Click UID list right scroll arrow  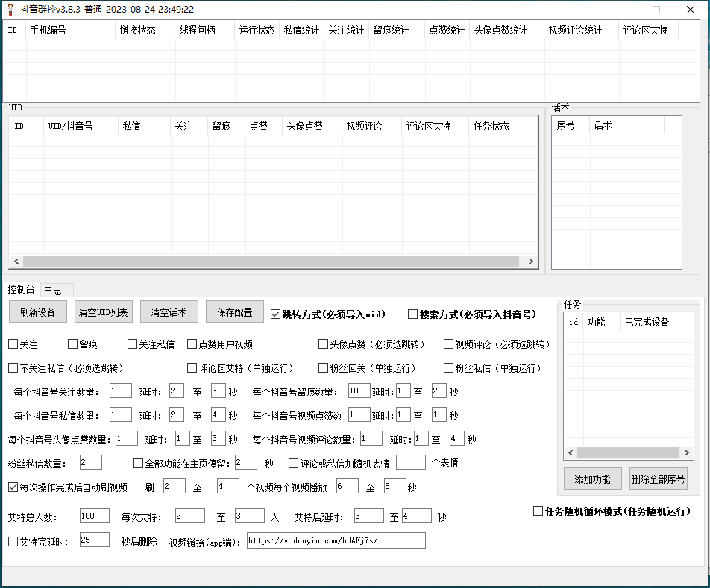tap(531, 262)
